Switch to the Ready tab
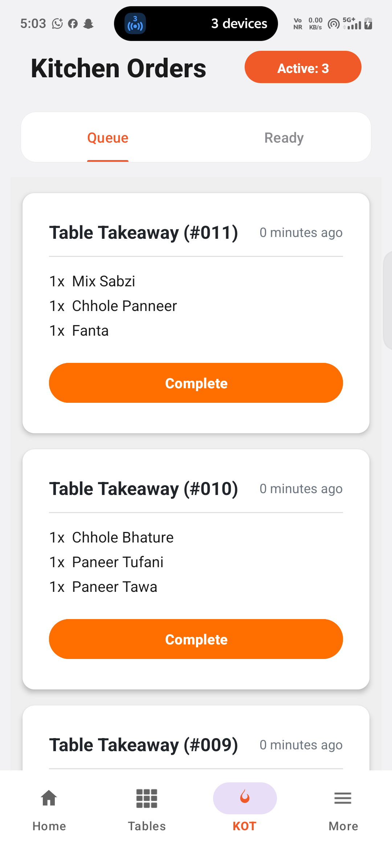The height and width of the screenshot is (868, 392). tap(284, 138)
